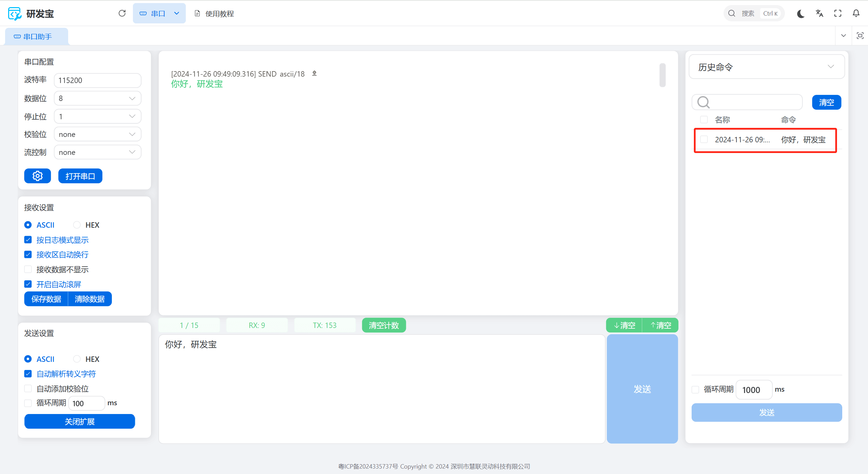Open the 校验位 parity dropdown

click(98, 135)
